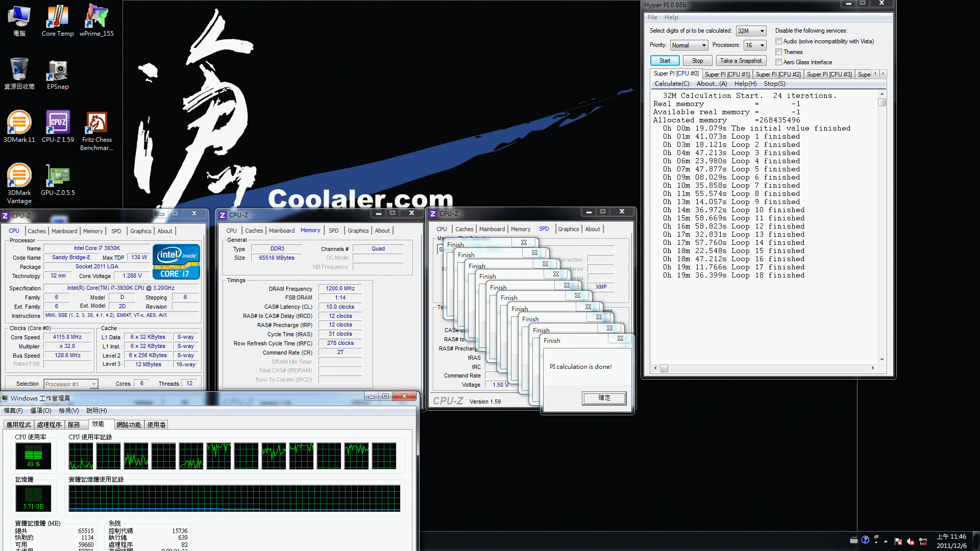Open the Hyper PI File menu
Viewport: 980px width, 551px height.
pos(652,17)
